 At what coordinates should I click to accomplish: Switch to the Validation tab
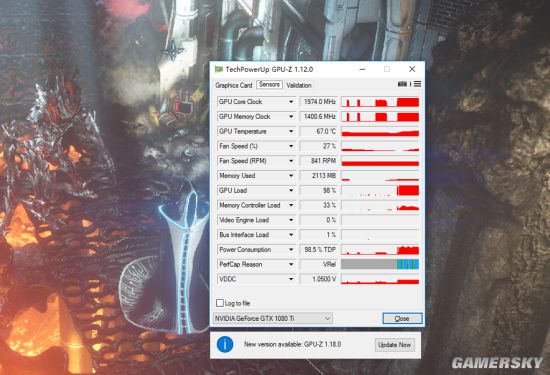pos(299,85)
